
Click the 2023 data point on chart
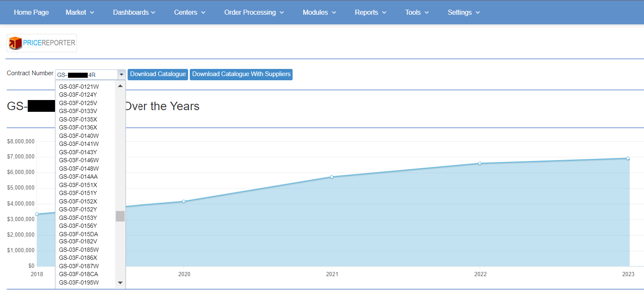628,158
